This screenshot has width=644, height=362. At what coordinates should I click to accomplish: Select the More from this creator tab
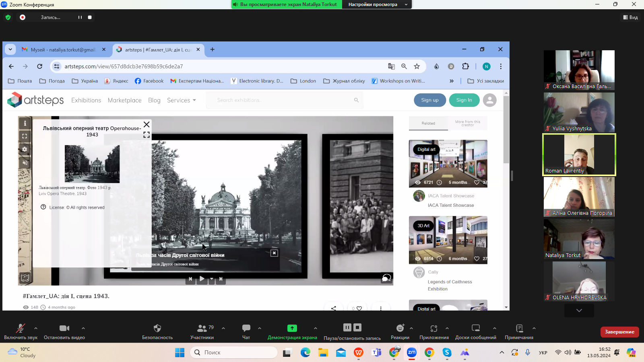[467, 123]
